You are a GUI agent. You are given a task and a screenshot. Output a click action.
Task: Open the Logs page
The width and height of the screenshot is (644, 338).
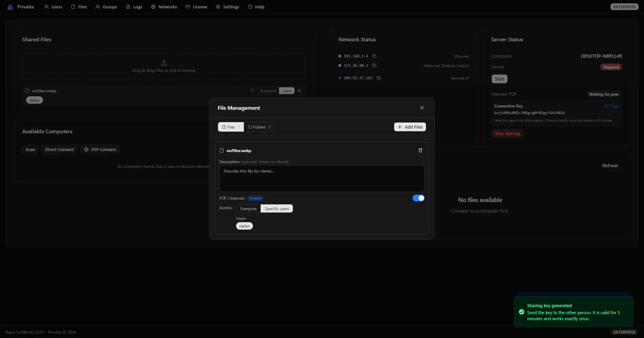click(x=134, y=7)
